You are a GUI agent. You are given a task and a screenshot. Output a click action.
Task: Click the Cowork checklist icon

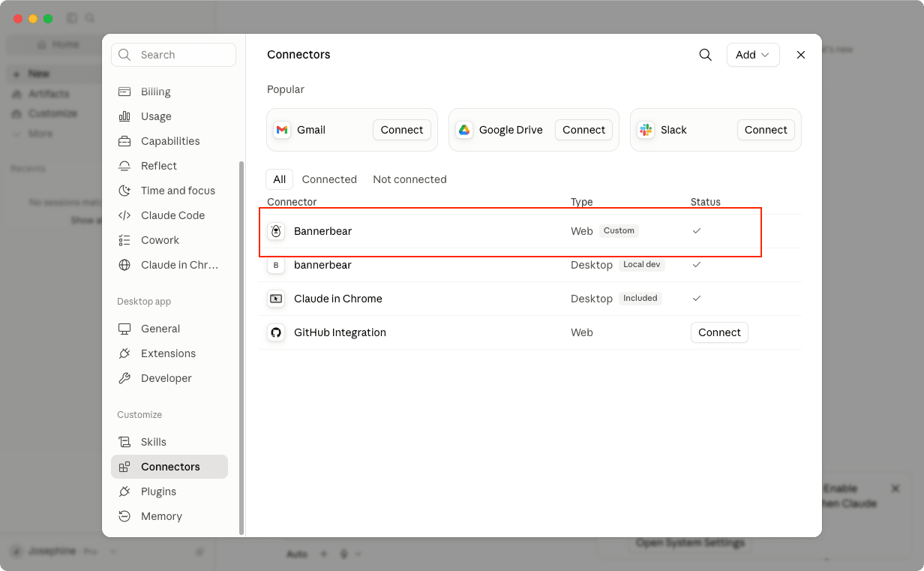coord(124,240)
